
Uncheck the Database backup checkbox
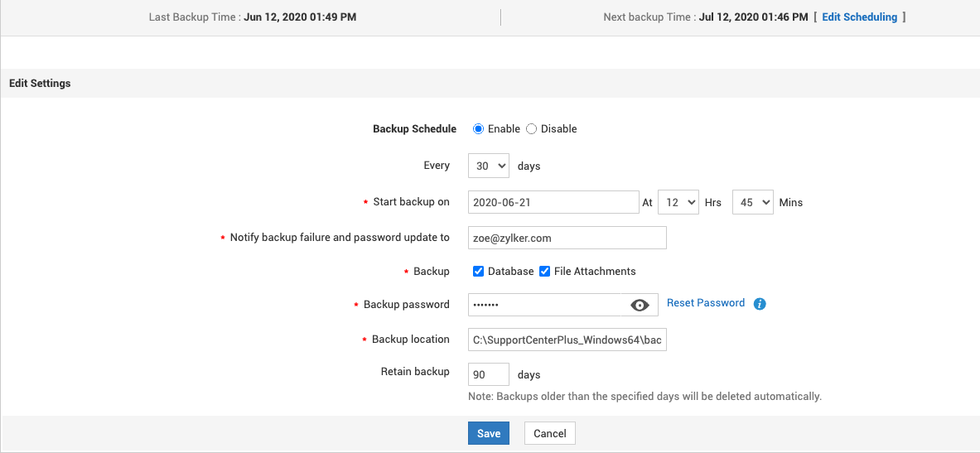pyautogui.click(x=479, y=272)
